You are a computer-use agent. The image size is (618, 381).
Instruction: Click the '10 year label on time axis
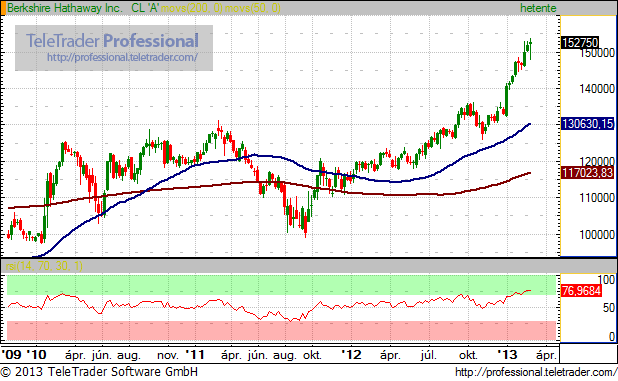click(36, 355)
